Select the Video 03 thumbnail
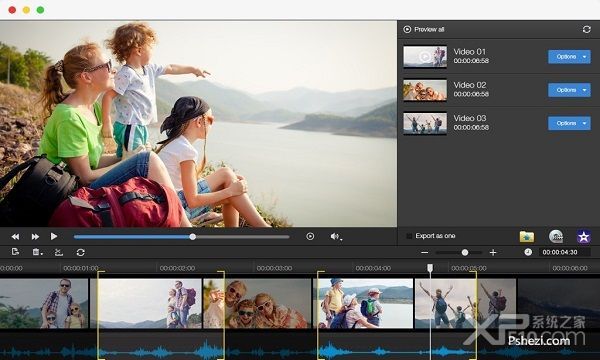The image size is (600, 360). click(425, 123)
